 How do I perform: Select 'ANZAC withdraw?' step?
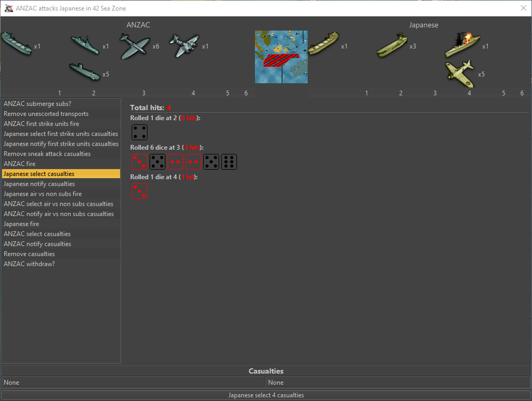pos(61,264)
